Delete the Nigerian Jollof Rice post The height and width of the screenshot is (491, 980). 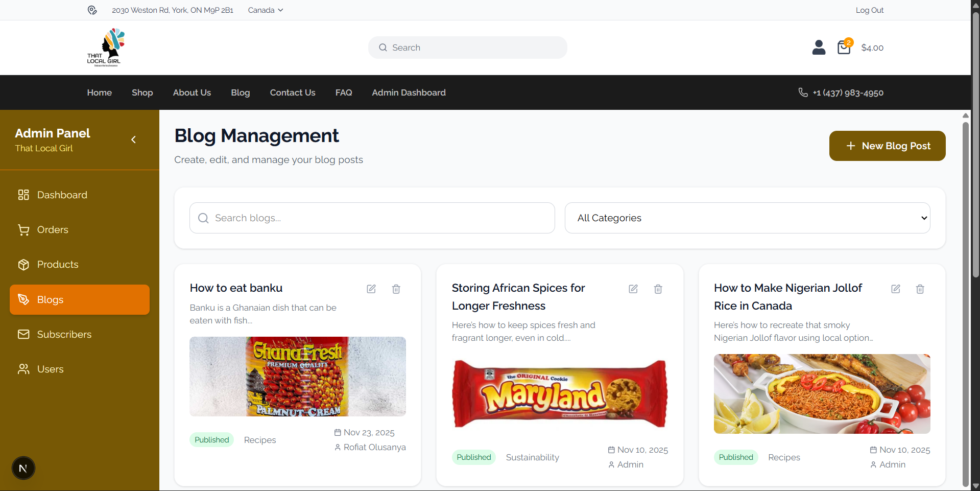click(x=920, y=289)
